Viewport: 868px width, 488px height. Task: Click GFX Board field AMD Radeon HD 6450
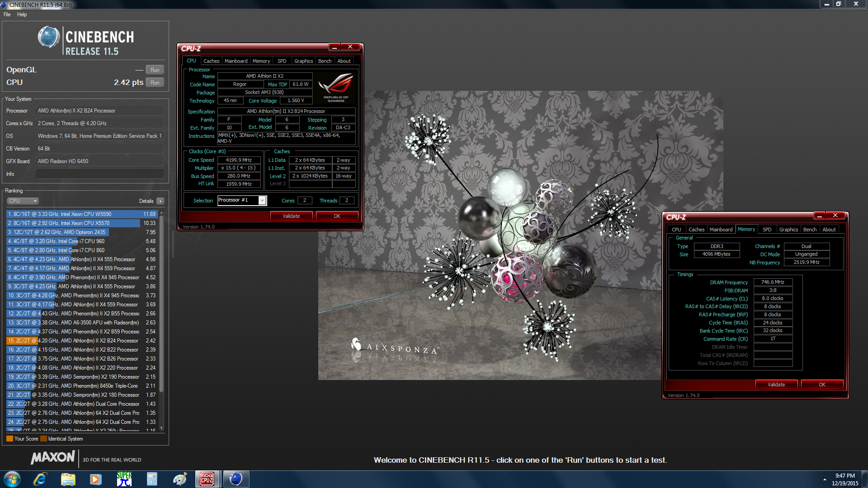pos(100,161)
